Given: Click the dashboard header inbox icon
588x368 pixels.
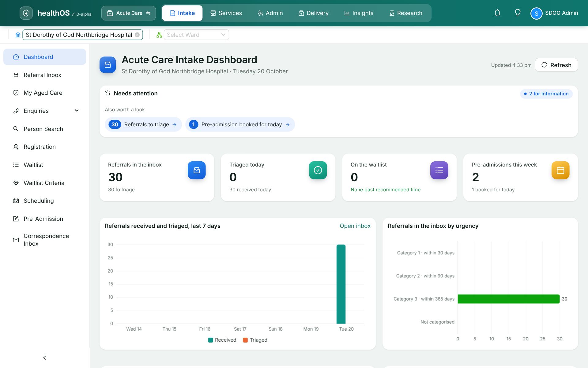Looking at the screenshot, I should point(107,65).
